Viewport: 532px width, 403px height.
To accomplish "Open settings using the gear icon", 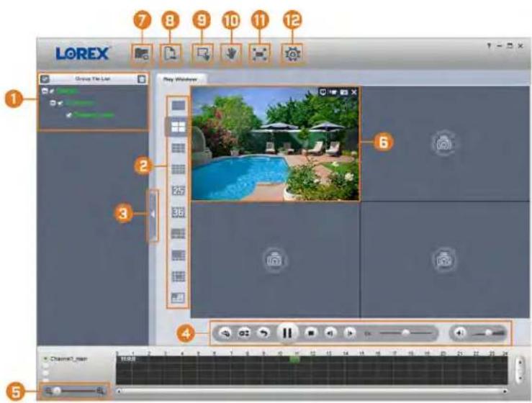I will click(x=292, y=54).
